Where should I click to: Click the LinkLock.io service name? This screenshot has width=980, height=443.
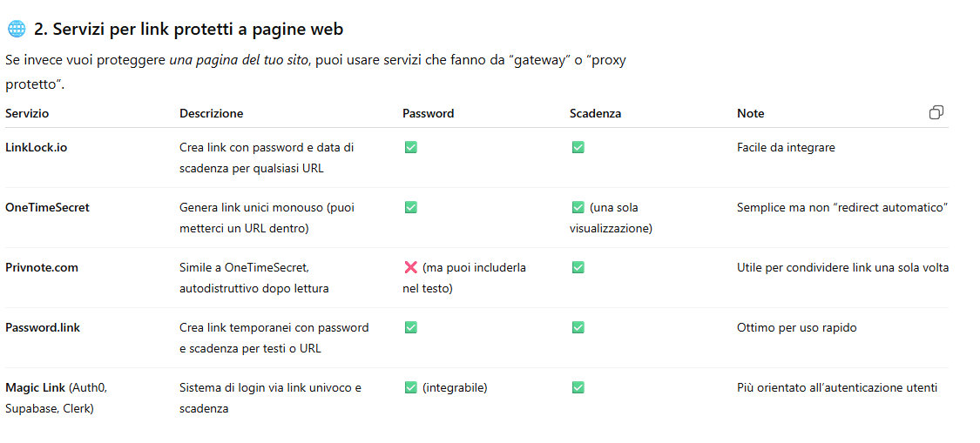tap(36, 147)
